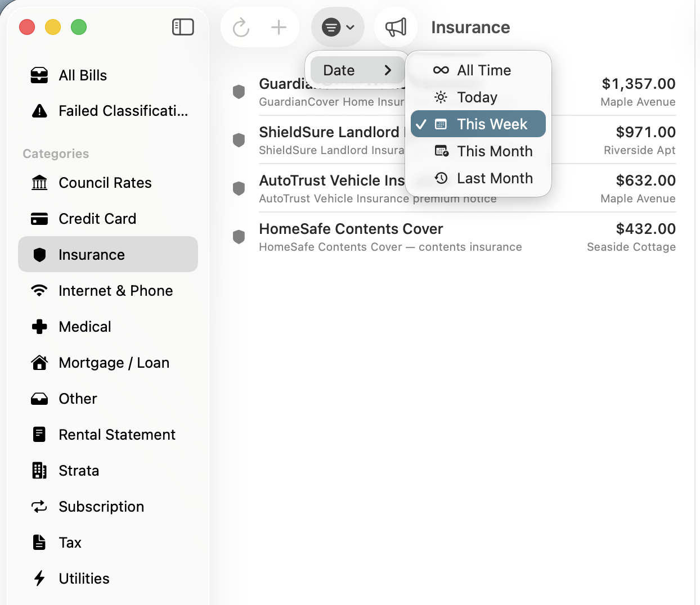Select the Mortgage / Loan category
The height and width of the screenshot is (605, 700).
[108, 363]
